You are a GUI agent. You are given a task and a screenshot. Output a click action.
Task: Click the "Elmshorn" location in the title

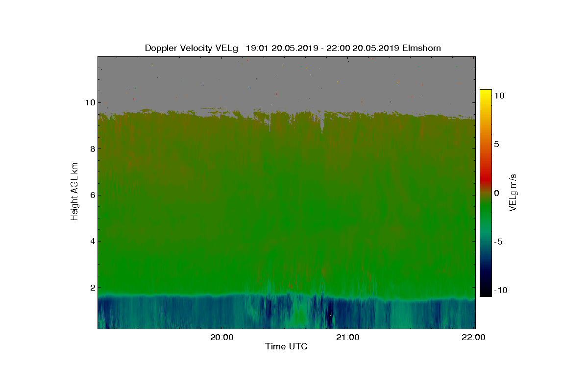pos(422,48)
